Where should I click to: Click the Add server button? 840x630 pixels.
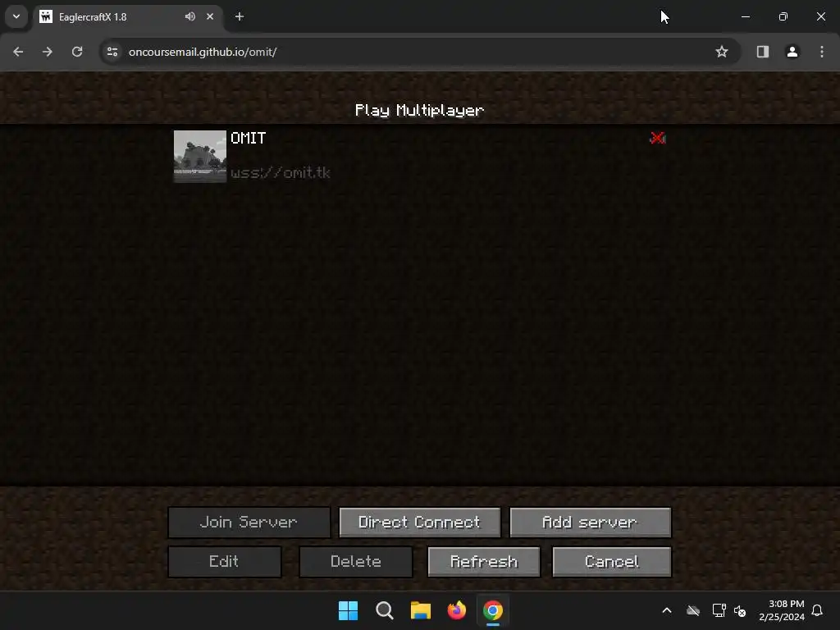[x=590, y=523]
